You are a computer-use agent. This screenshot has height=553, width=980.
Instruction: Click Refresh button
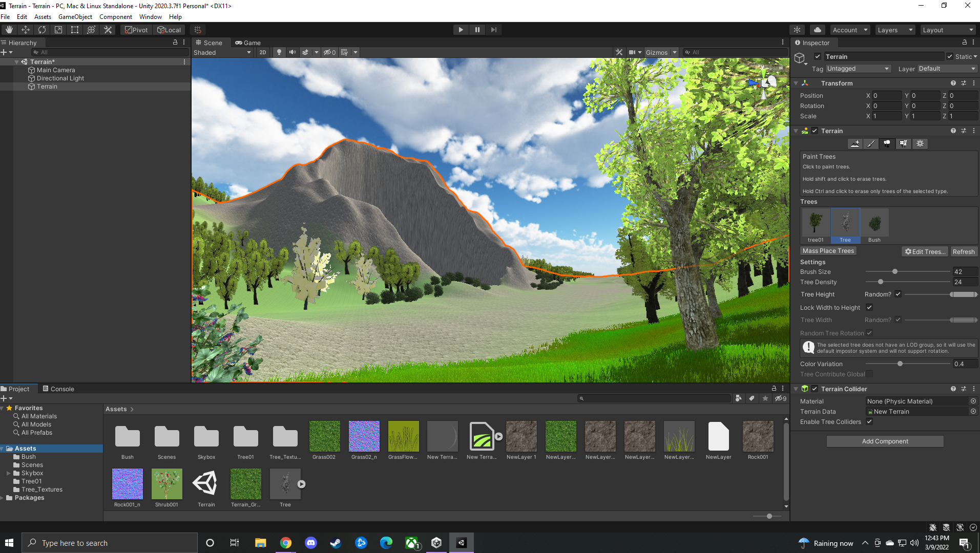click(x=964, y=251)
